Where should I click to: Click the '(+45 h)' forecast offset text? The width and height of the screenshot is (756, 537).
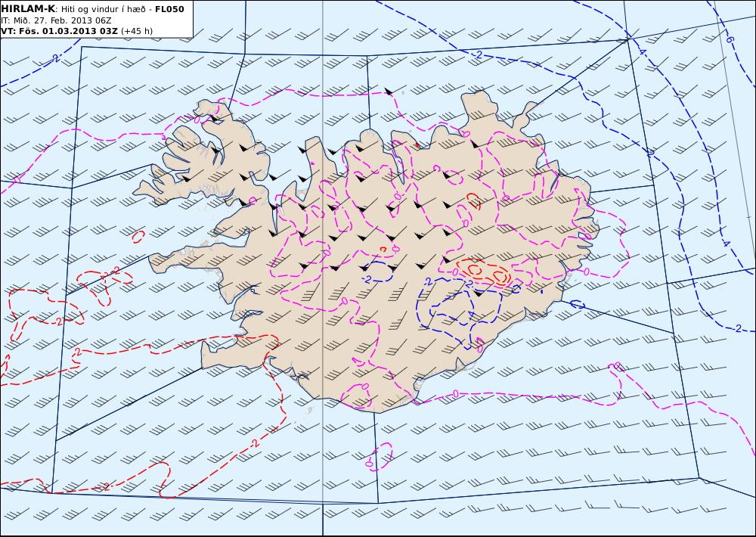point(136,31)
